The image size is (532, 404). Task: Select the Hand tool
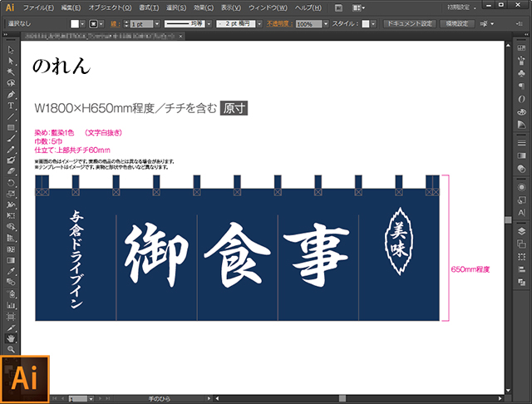click(11, 339)
